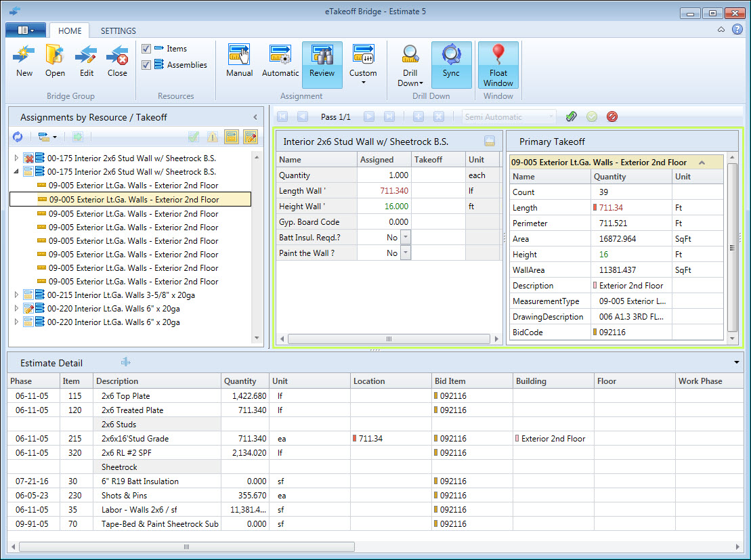751x560 pixels.
Task: Open the Custom assignment dropdown
Action: coord(363,83)
